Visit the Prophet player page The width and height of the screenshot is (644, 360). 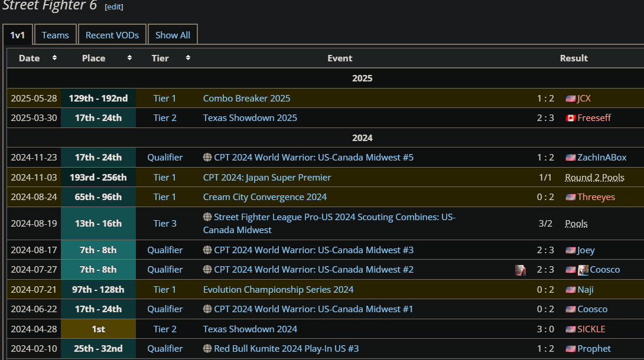click(x=594, y=349)
